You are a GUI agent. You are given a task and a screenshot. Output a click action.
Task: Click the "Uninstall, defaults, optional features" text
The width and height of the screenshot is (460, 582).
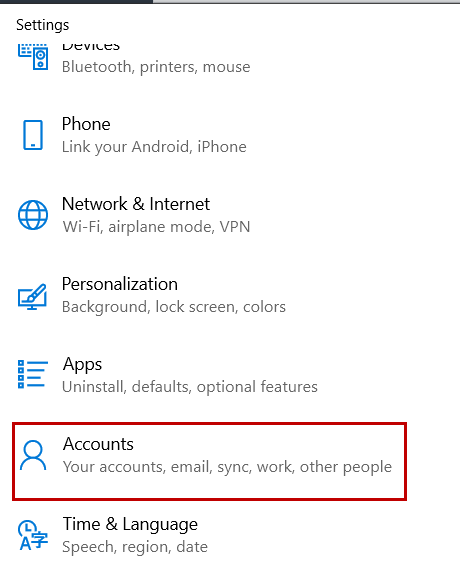[190, 387]
